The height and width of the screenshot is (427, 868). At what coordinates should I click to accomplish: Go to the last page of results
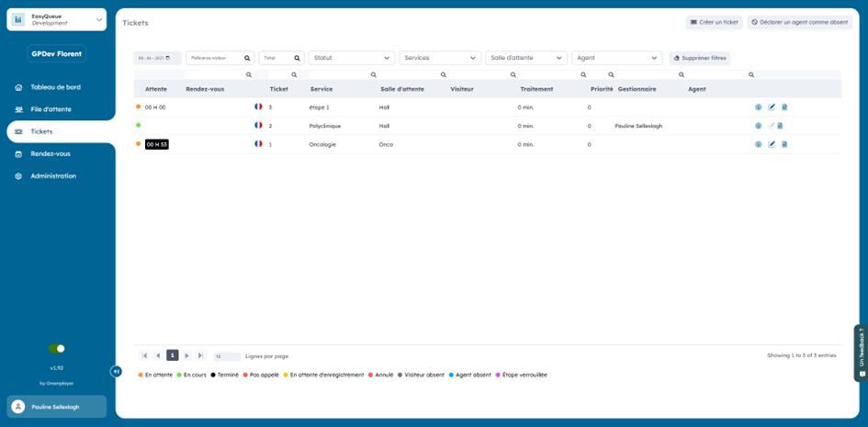(x=201, y=355)
